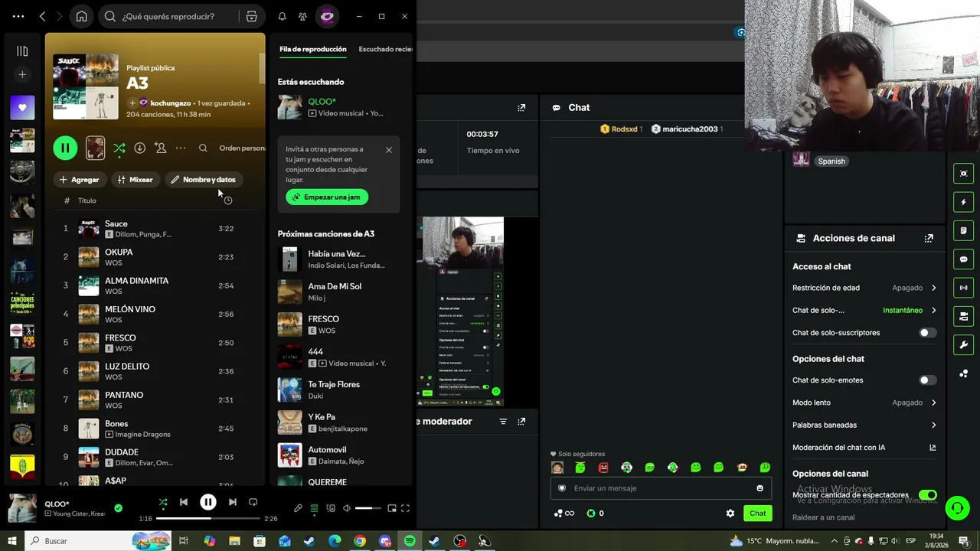Viewport: 980px width, 551px height.
Task: Dismiss the jam invitation card
Action: [x=389, y=150]
